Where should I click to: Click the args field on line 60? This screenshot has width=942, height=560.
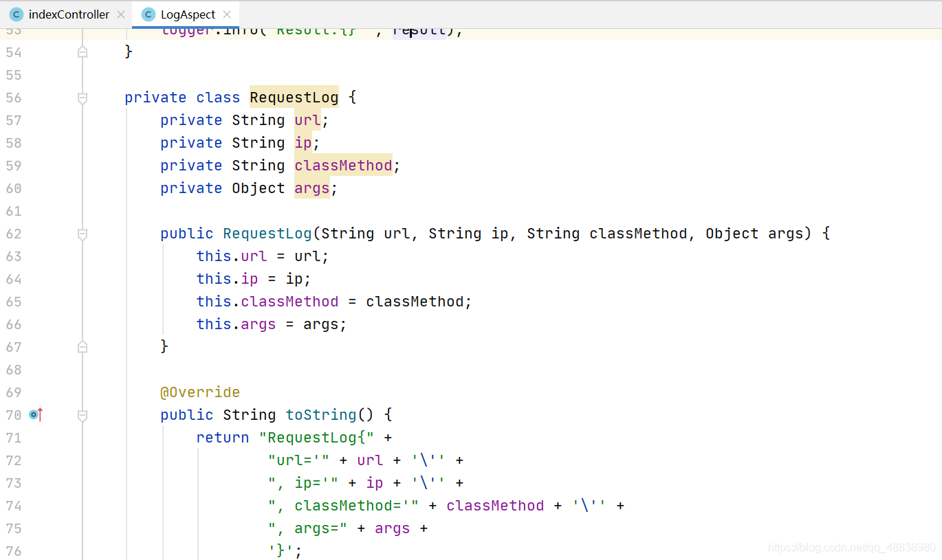312,188
